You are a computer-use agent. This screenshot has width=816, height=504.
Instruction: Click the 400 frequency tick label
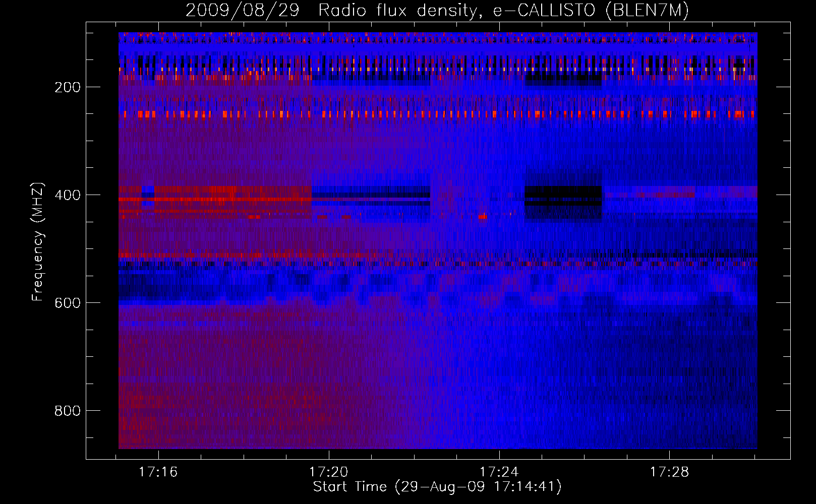68,195
